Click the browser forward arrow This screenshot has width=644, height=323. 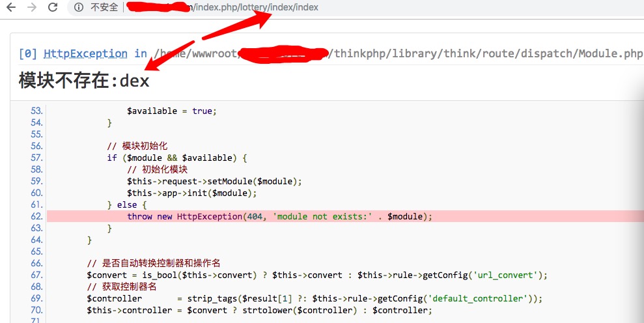pyautogui.click(x=31, y=8)
